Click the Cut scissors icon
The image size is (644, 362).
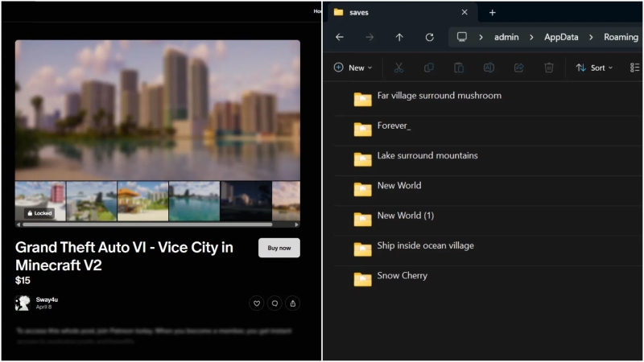pos(398,68)
